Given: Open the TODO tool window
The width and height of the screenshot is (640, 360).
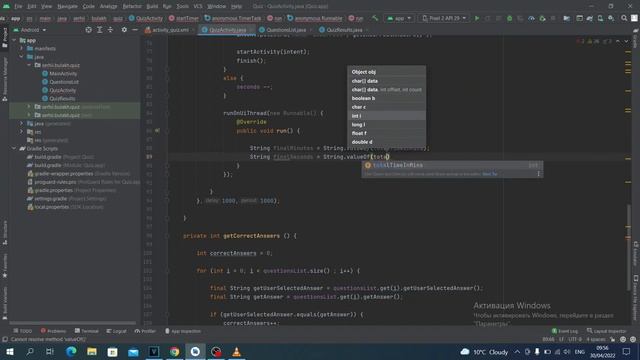Looking at the screenshot, I should point(23,331).
